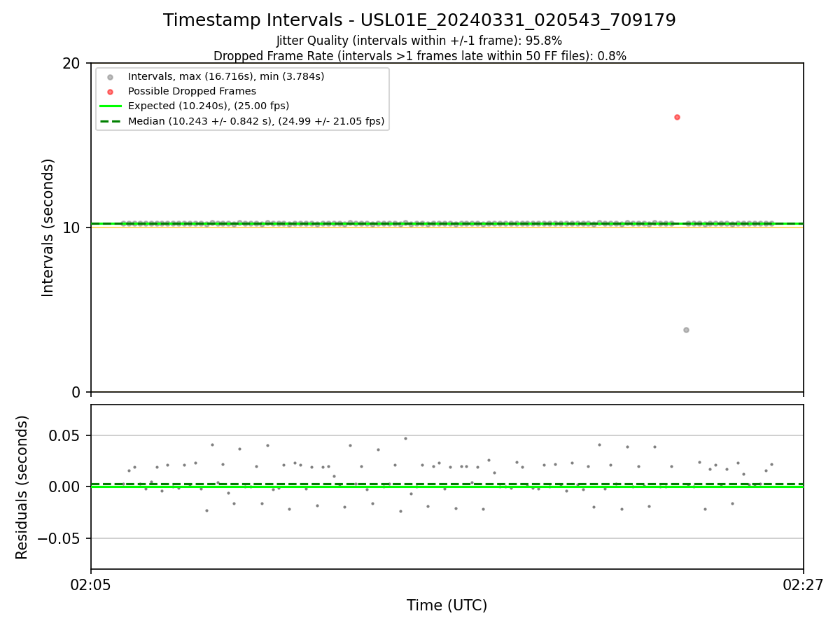The width and height of the screenshot is (840, 630).
Task: Select the Jitter Quality 95.8% subtitle text
Action: click(x=419, y=41)
